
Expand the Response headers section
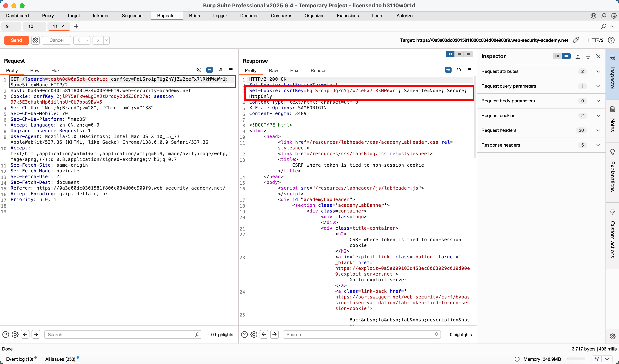(598, 145)
